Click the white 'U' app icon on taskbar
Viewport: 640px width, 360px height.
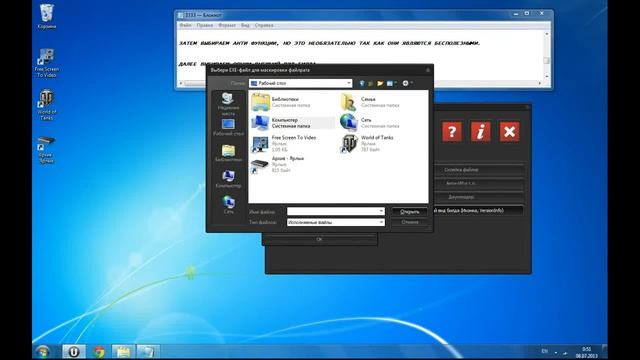73,351
